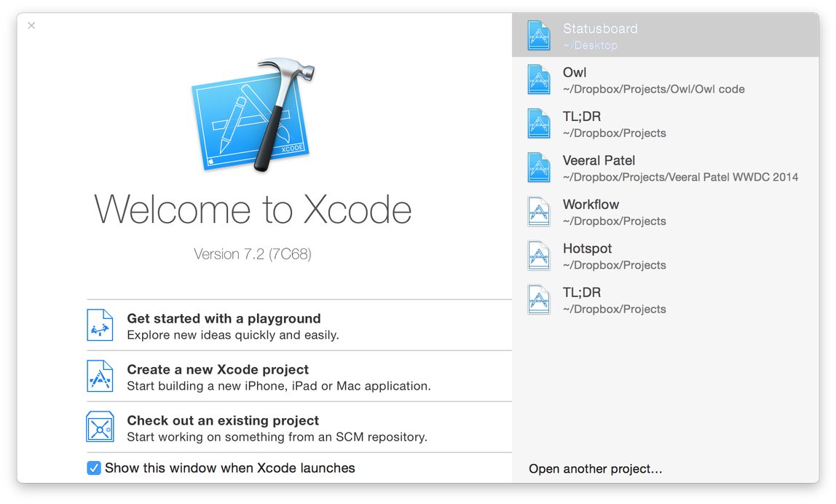Screen dimensions: 836x504
Task: Uncheck Show this window when Xcode launches
Action: click(x=94, y=468)
